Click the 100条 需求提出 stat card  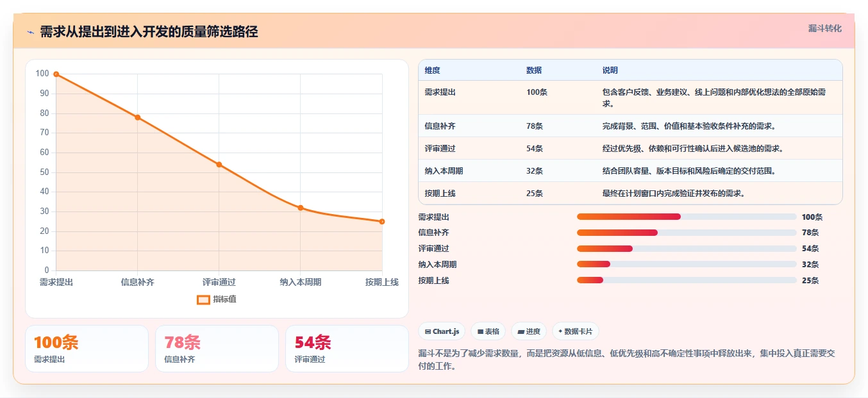(87, 349)
